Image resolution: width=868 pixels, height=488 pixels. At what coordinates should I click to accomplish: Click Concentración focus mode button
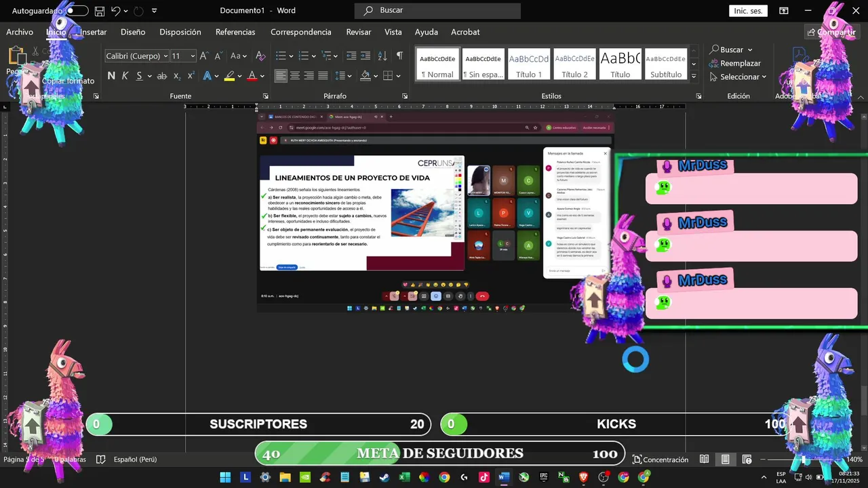pos(660,460)
